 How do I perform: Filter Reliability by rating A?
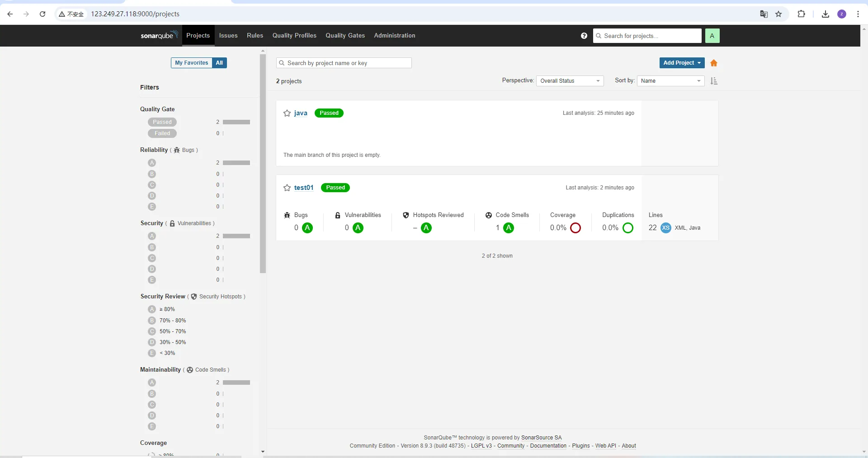(152, 163)
